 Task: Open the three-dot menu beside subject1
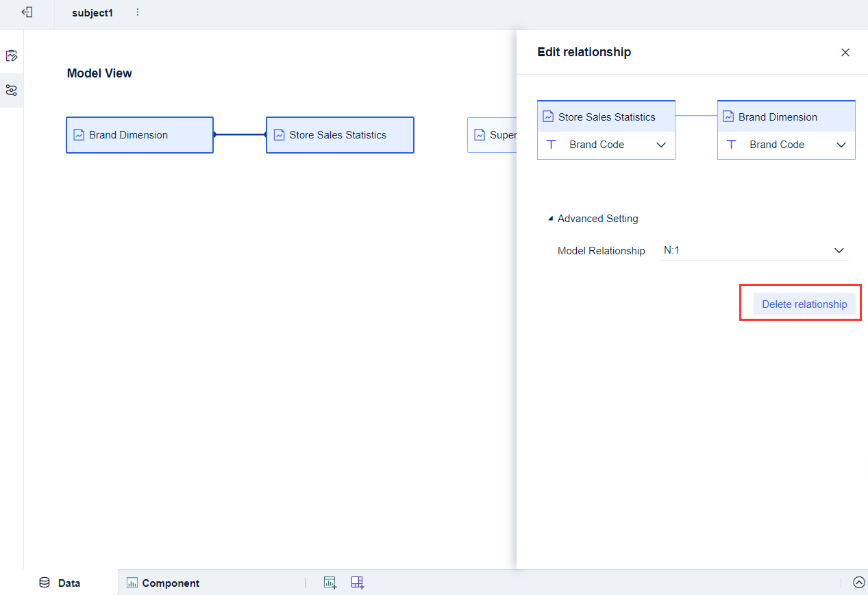[137, 13]
